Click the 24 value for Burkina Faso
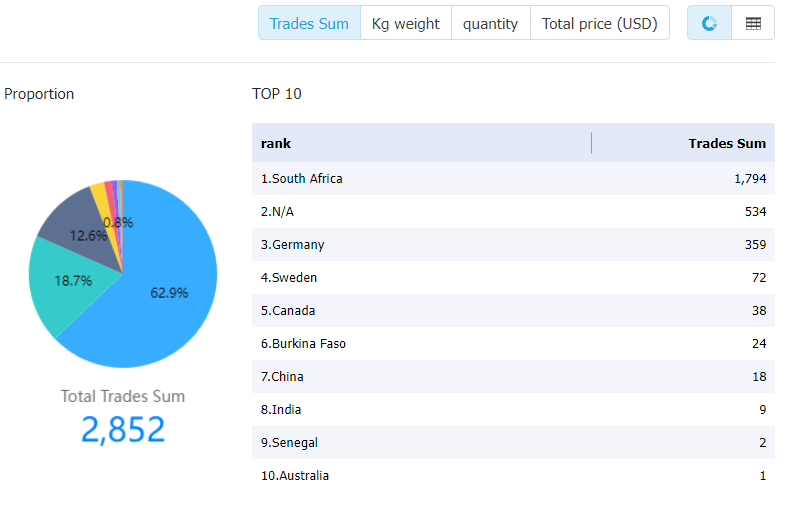790x512 pixels. pyautogui.click(x=759, y=344)
